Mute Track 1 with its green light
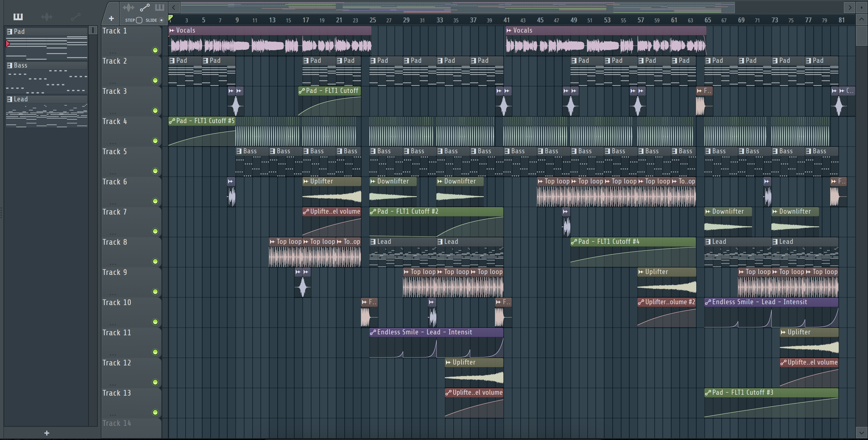The height and width of the screenshot is (440, 868). point(155,50)
